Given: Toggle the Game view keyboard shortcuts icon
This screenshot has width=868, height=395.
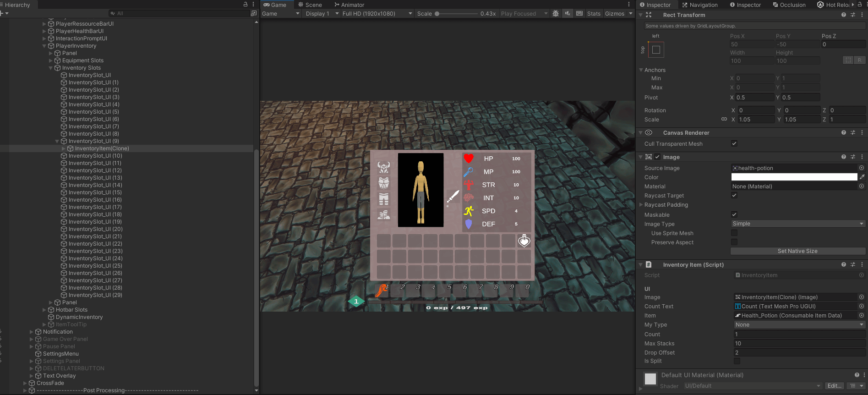Looking at the screenshot, I should coord(579,13).
